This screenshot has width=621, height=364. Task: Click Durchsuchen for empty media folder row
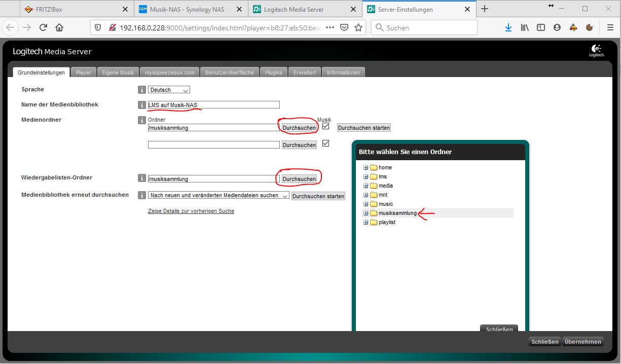[x=299, y=145]
